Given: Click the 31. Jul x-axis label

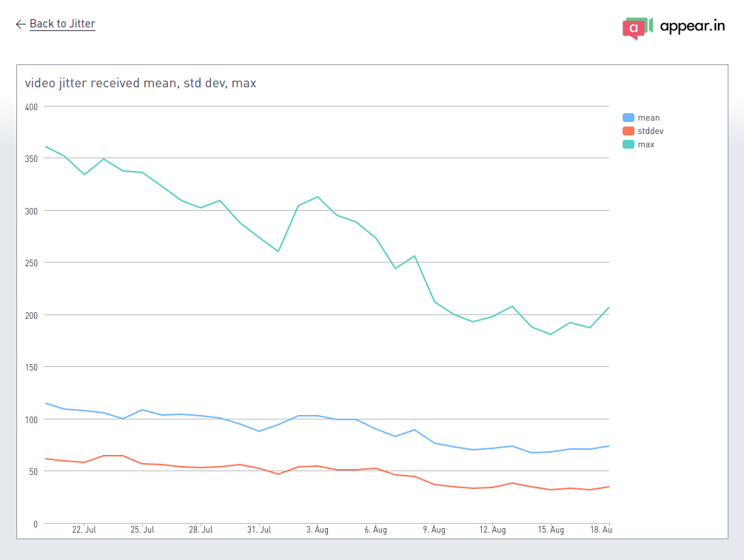Looking at the screenshot, I should (259, 530).
